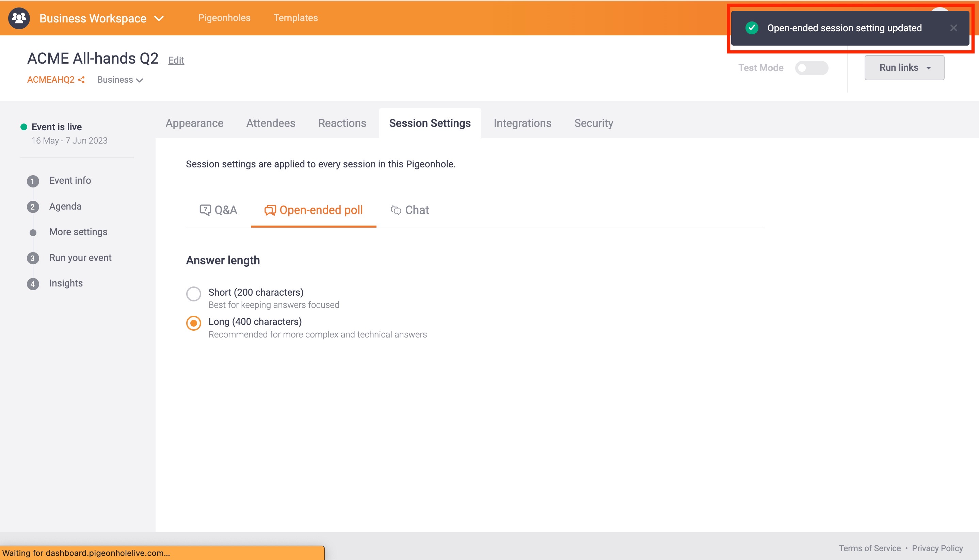The image size is (979, 560).
Task: Open the Terms of Service link
Action: (870, 548)
